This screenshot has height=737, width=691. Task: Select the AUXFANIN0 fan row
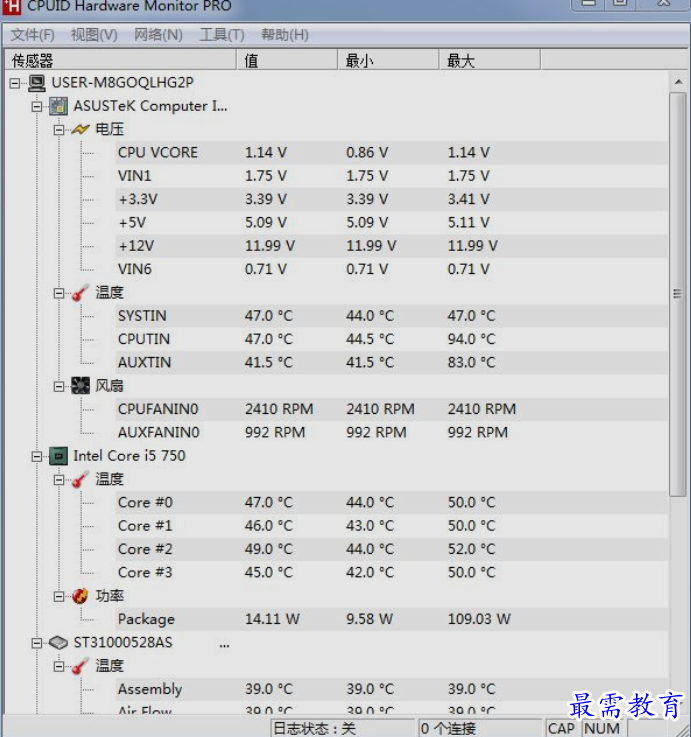(x=392, y=432)
